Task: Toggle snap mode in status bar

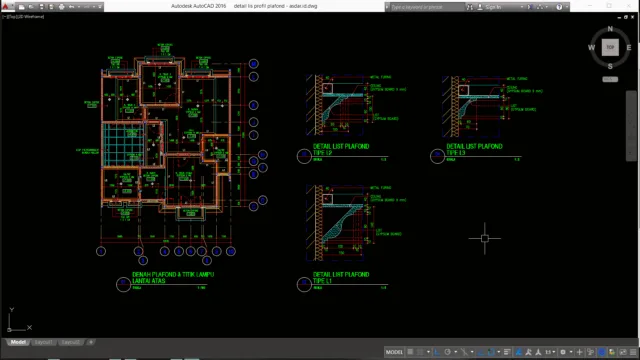Action: click(420, 352)
